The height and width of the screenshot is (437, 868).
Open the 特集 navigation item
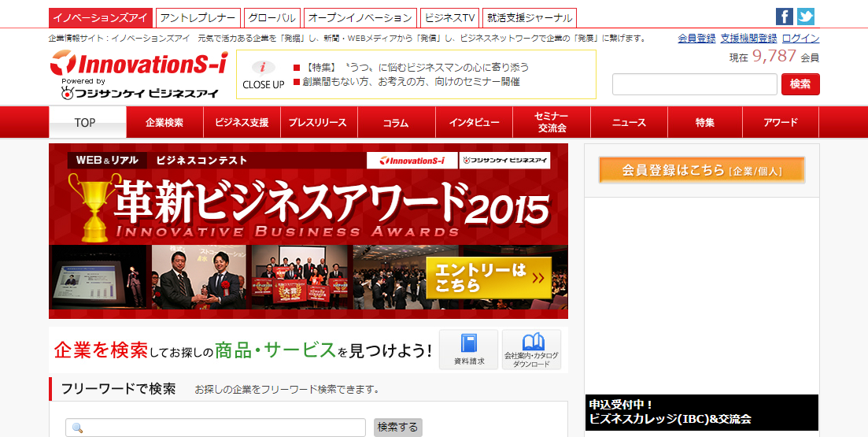coord(704,122)
